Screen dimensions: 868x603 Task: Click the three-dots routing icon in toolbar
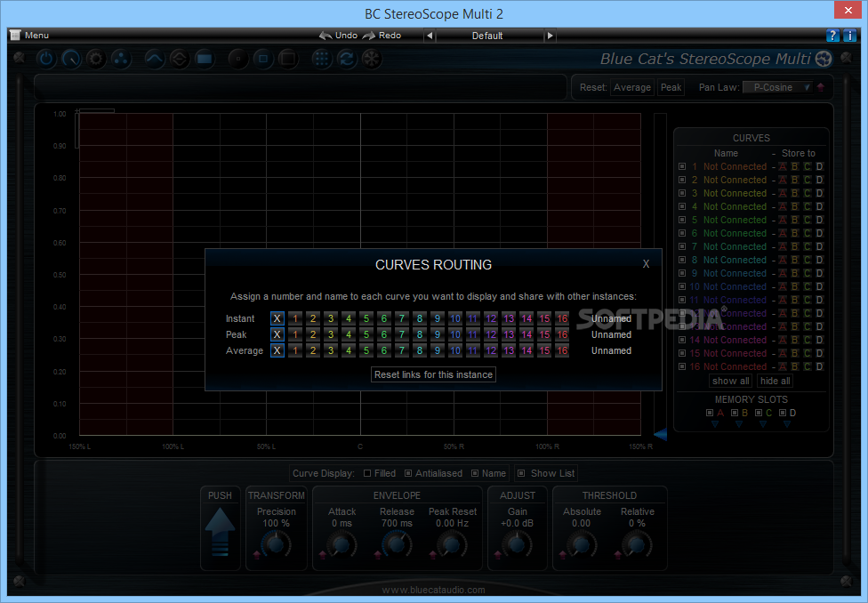(x=121, y=59)
